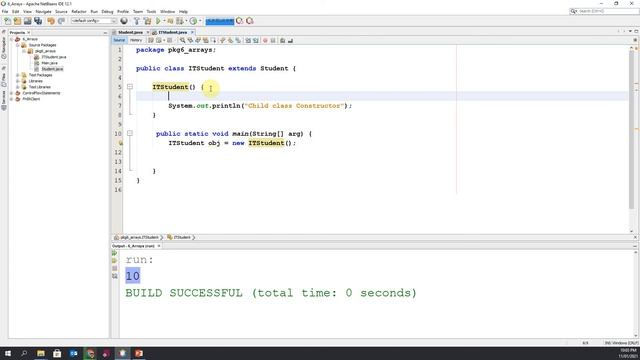Switch to the Student.java editor tab
The height and width of the screenshot is (360, 640).
[130, 32]
